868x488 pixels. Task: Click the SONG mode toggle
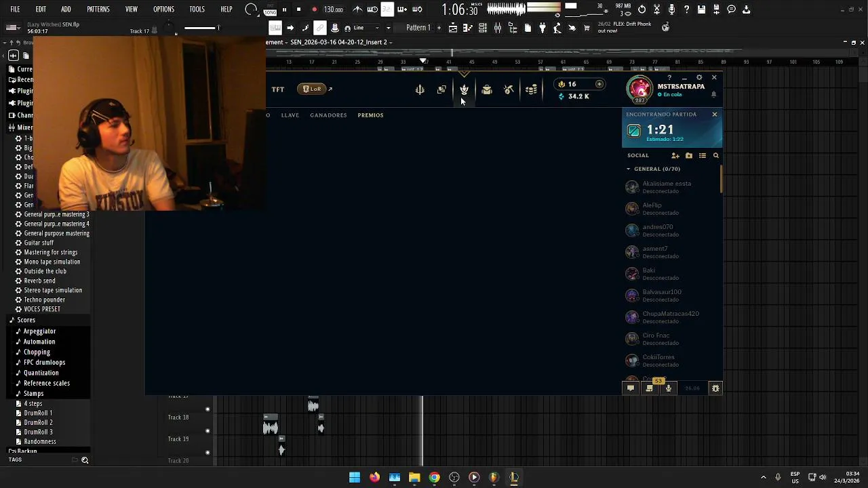tap(270, 11)
